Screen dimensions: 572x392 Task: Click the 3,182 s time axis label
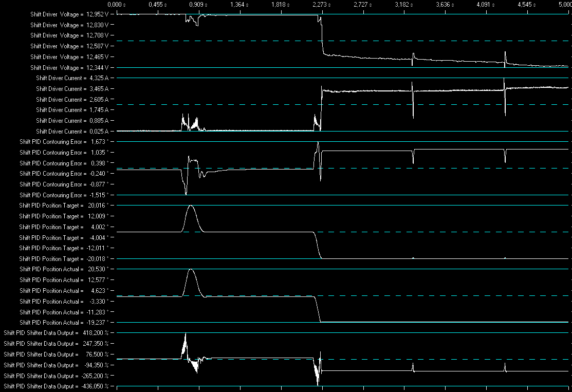[x=404, y=5]
